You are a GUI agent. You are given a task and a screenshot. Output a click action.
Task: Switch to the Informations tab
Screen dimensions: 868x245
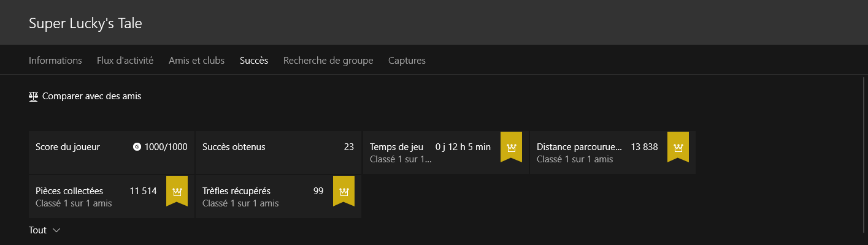[x=55, y=61]
